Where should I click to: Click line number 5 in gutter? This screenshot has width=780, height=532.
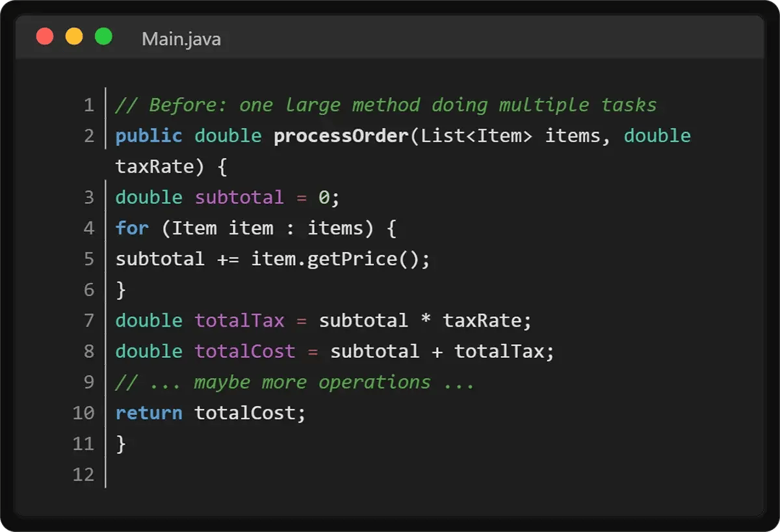pyautogui.click(x=89, y=259)
